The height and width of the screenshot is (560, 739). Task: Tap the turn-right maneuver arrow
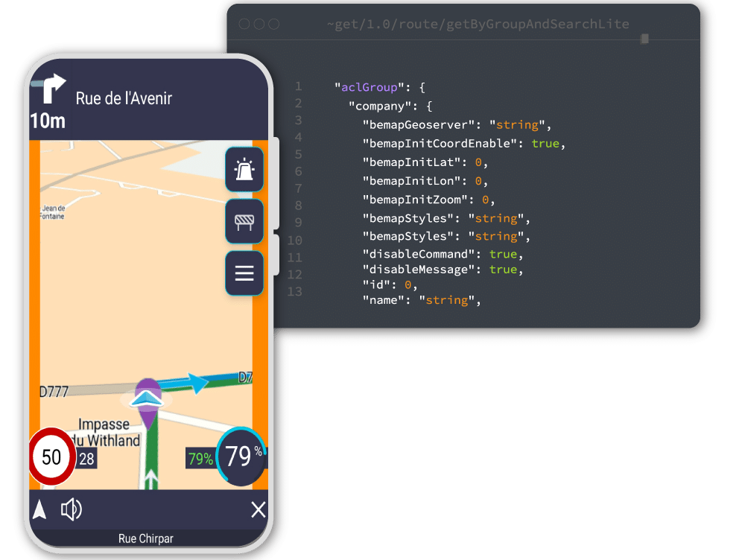coord(51,87)
